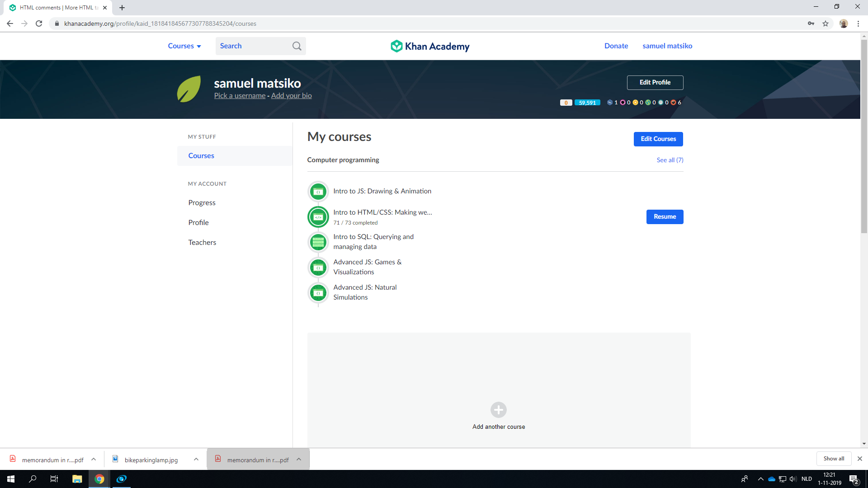
Task: Click the NLD language indicator
Action: tap(807, 479)
